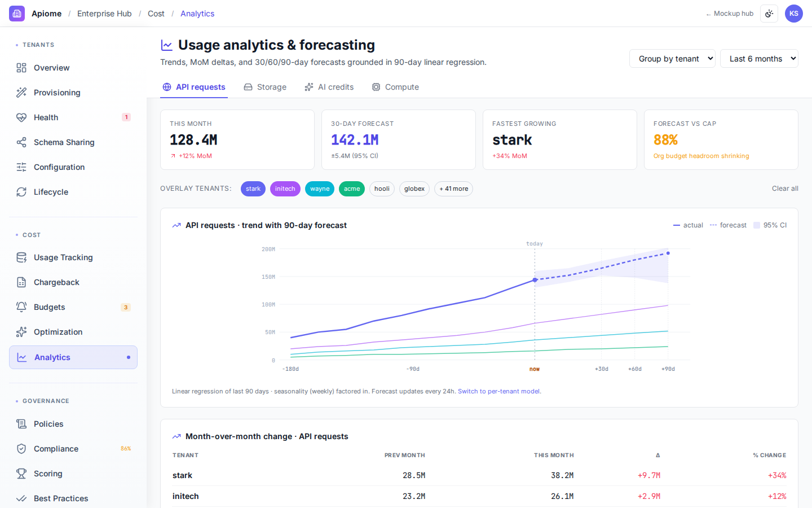812x508 pixels.
Task: Open the Budgets menu item
Action: click(73, 307)
